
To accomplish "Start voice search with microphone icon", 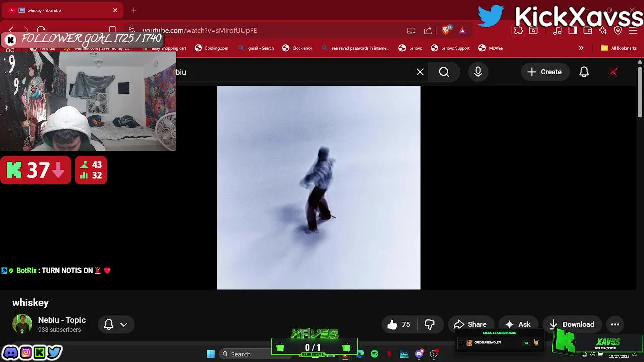I will point(478,72).
